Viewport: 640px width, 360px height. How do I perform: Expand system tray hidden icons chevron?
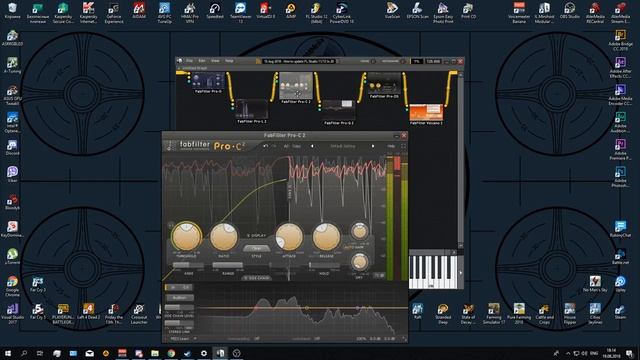[x=568, y=353]
